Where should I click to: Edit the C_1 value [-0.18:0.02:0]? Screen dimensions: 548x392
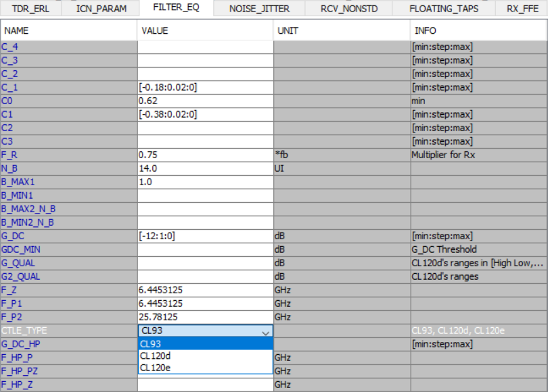[x=206, y=88]
